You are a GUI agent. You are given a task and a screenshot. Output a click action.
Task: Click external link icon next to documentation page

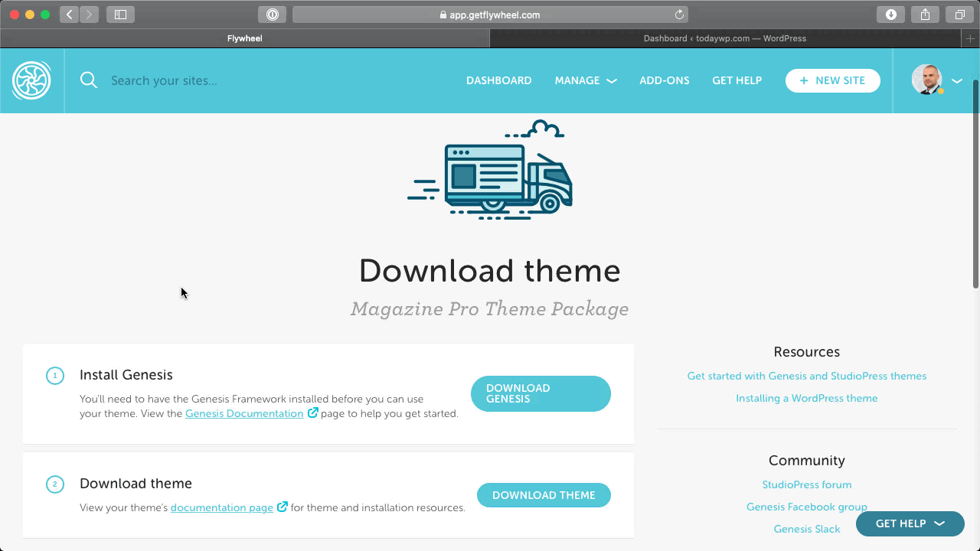pos(283,507)
